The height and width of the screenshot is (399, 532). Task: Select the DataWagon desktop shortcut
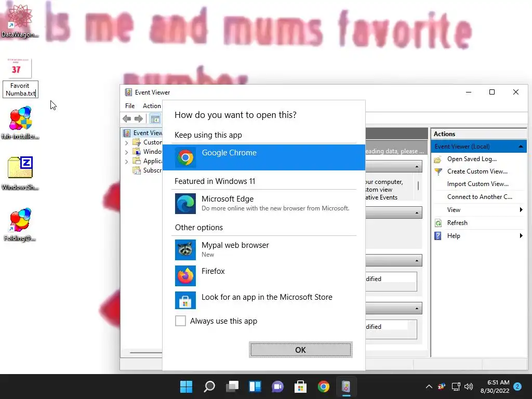20,20
